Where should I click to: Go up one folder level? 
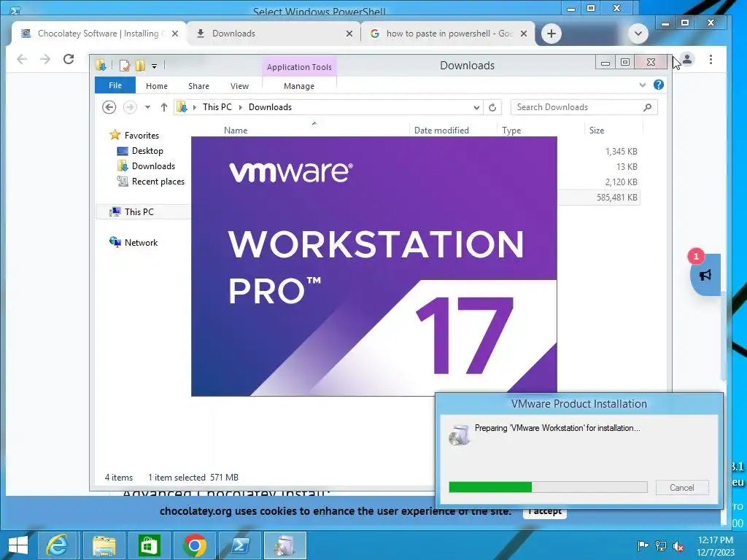coord(164,107)
